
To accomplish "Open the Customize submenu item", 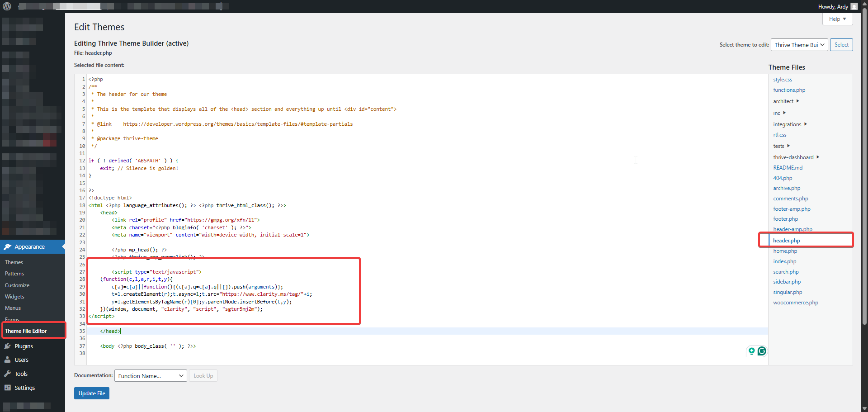I will tap(17, 285).
